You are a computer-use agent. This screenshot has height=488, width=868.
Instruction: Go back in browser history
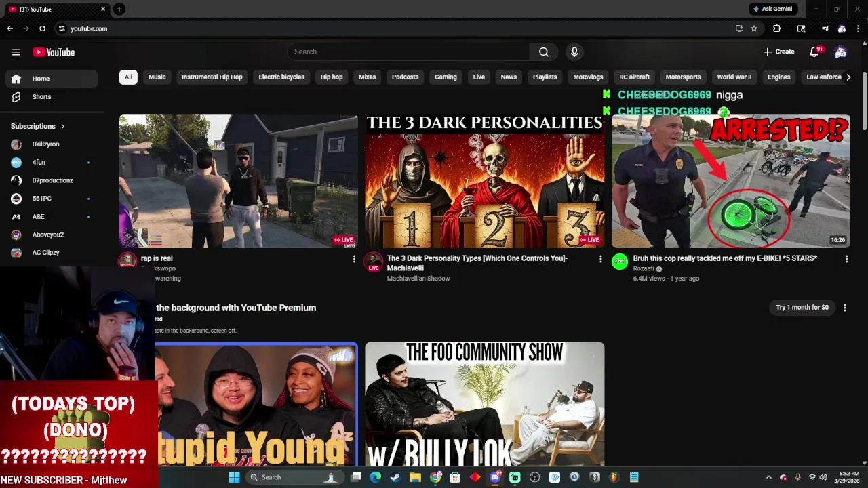[x=10, y=28]
